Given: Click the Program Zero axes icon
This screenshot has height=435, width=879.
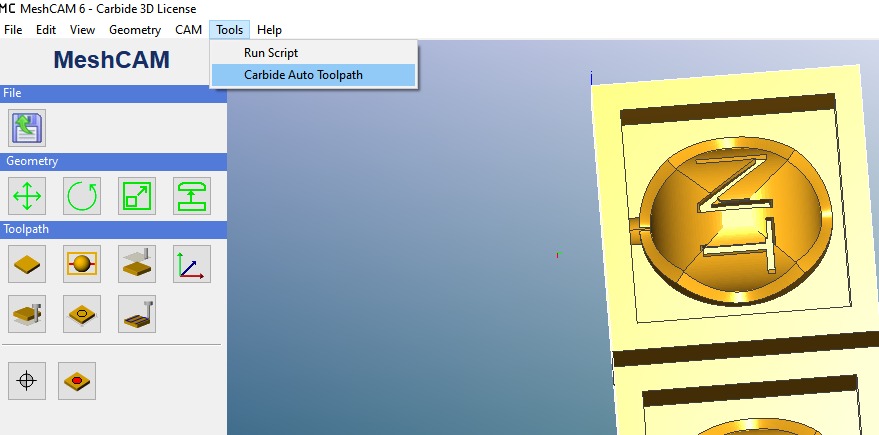Looking at the screenshot, I should click(x=192, y=263).
